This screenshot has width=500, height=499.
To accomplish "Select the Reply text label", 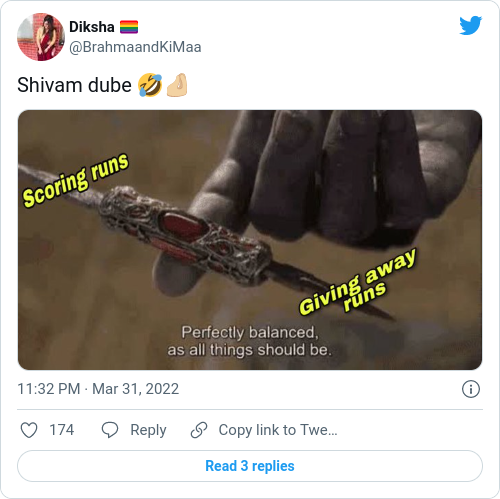I will pyautogui.click(x=148, y=430).
